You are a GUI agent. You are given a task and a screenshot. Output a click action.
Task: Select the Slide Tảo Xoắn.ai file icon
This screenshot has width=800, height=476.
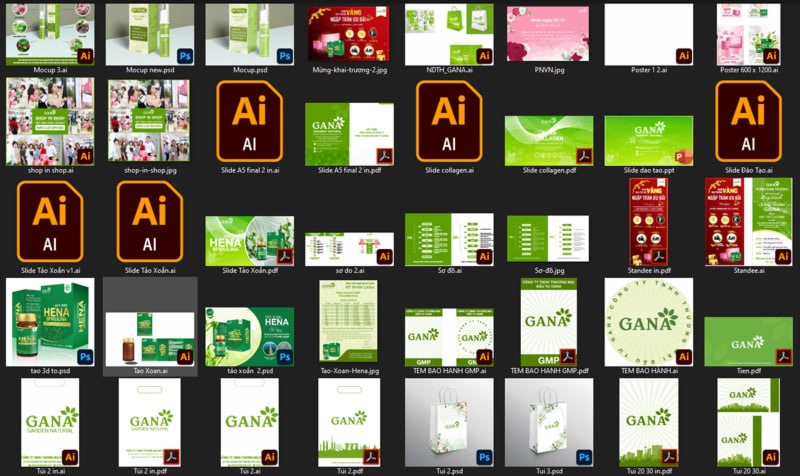[x=149, y=221]
